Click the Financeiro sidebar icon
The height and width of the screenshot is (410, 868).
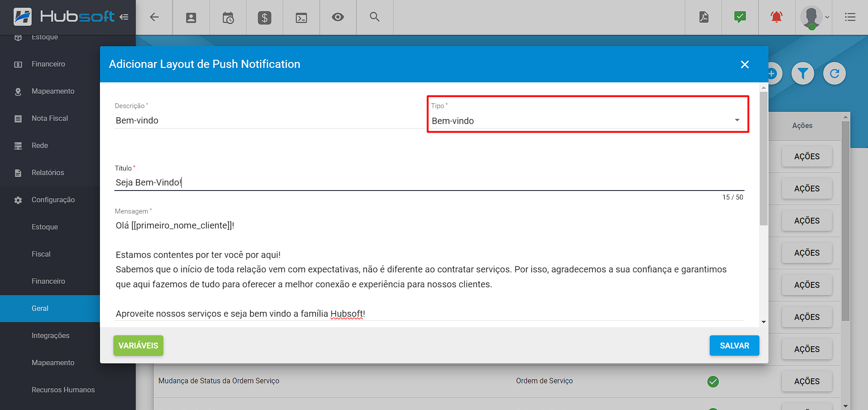(18, 64)
